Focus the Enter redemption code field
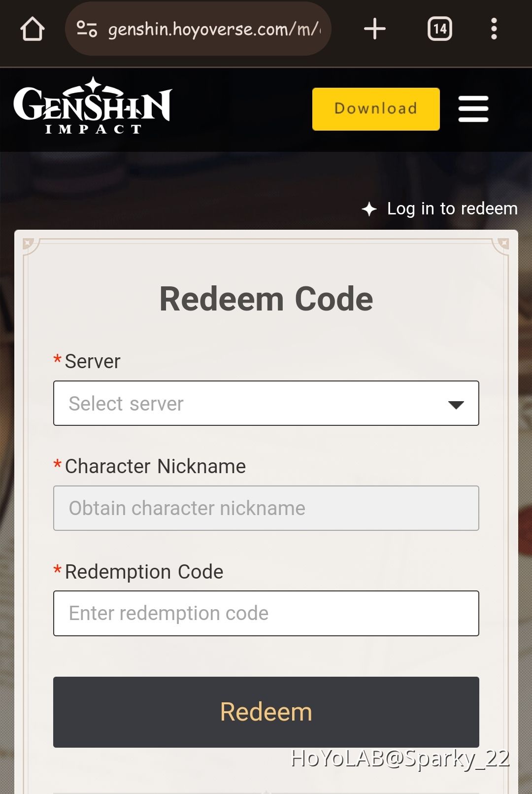The image size is (532, 794). [x=266, y=613]
